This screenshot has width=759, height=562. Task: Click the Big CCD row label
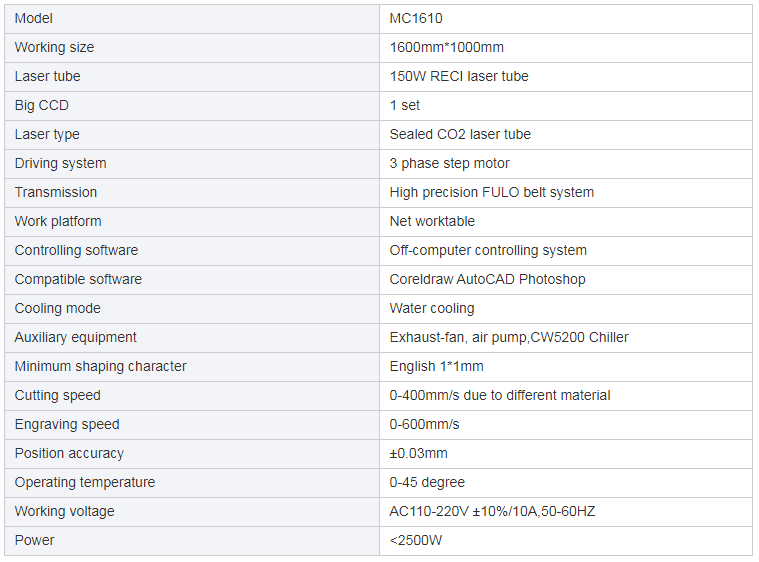[42, 105]
